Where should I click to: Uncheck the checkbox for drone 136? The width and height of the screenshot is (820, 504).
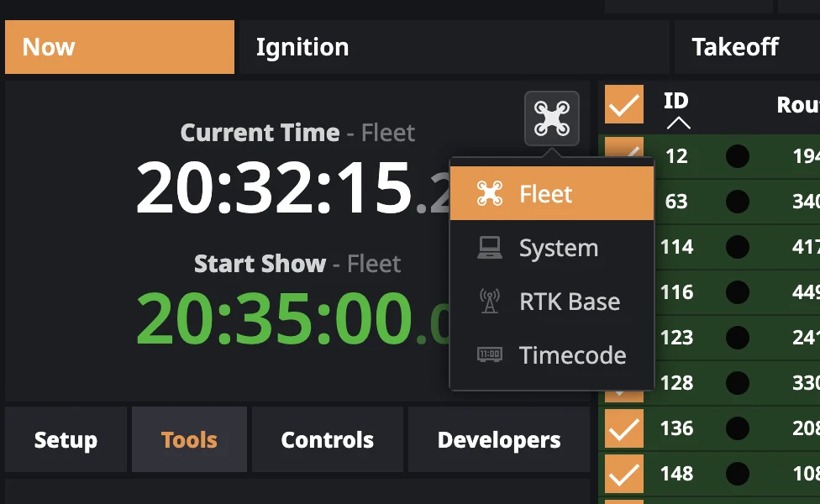click(624, 428)
